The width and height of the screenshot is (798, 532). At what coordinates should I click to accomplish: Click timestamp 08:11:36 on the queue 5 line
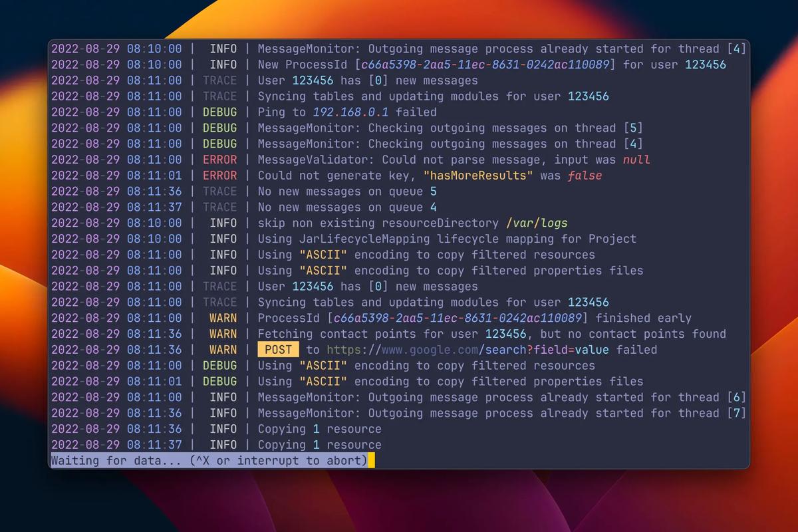click(154, 192)
